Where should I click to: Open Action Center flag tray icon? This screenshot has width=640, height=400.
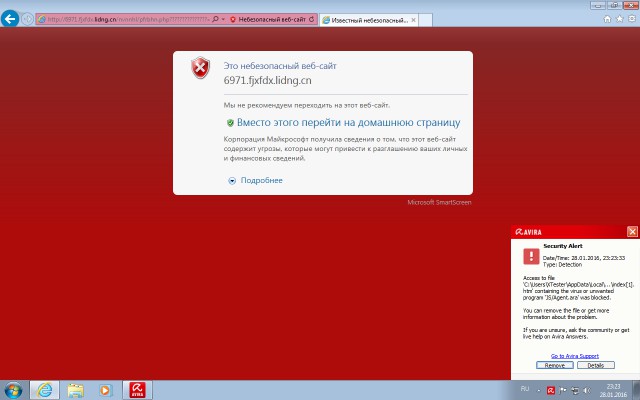[x=563, y=391]
